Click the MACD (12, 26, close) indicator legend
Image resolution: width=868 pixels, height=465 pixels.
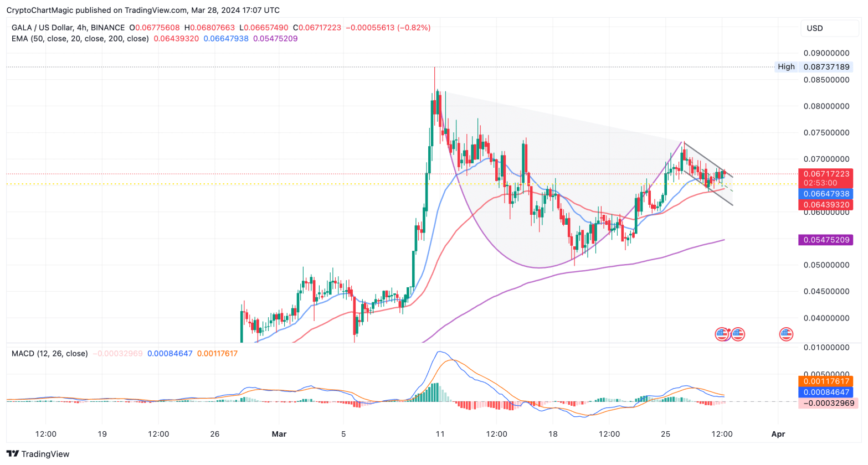coord(50,353)
